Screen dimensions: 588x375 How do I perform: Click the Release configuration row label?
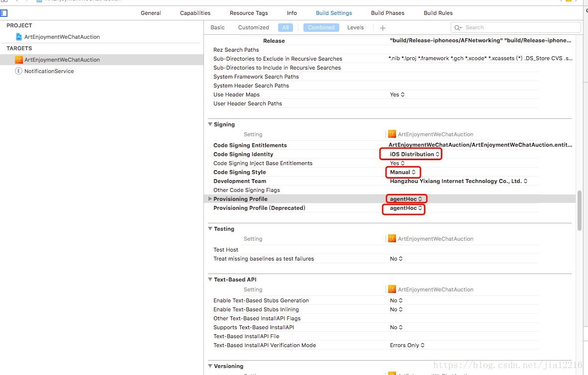point(274,41)
